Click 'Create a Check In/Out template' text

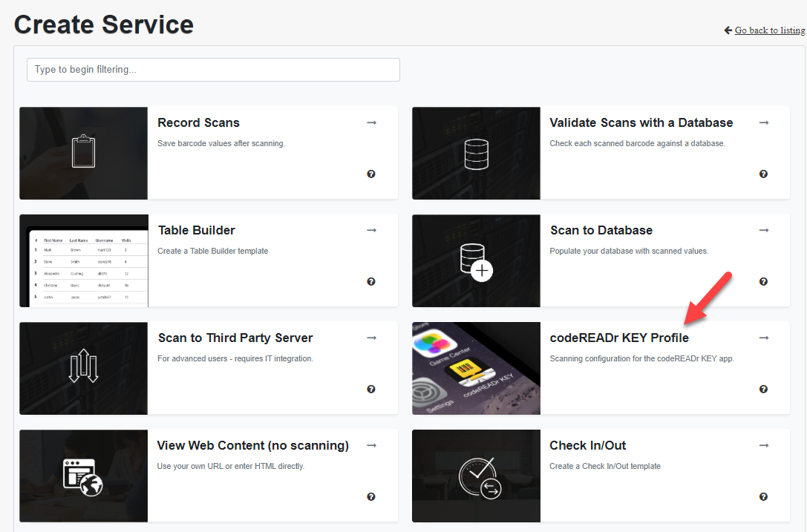(x=605, y=466)
